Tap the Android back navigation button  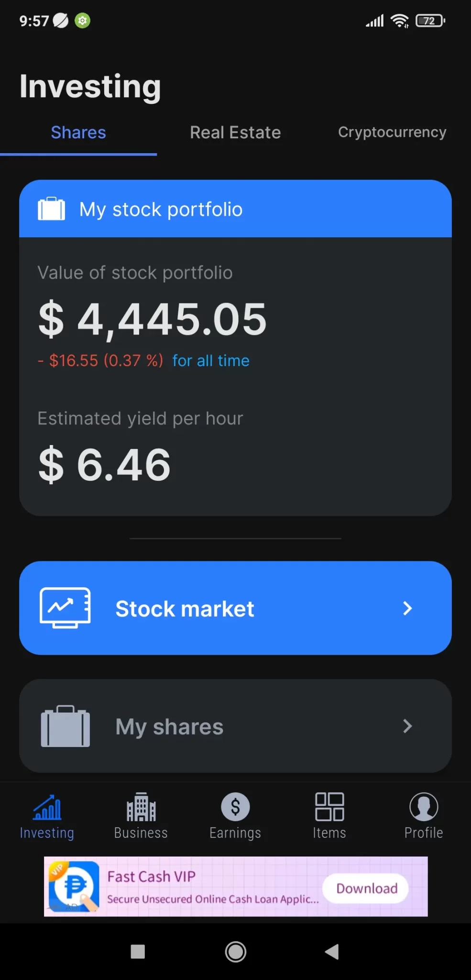[x=332, y=952]
